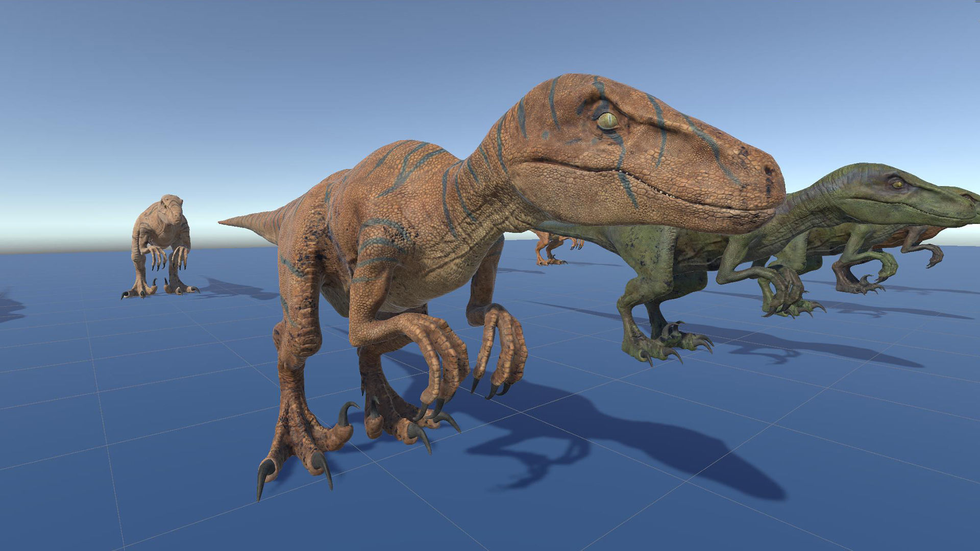
Task: Click the foreground orange raptor's yellow eye
Action: (x=607, y=121)
